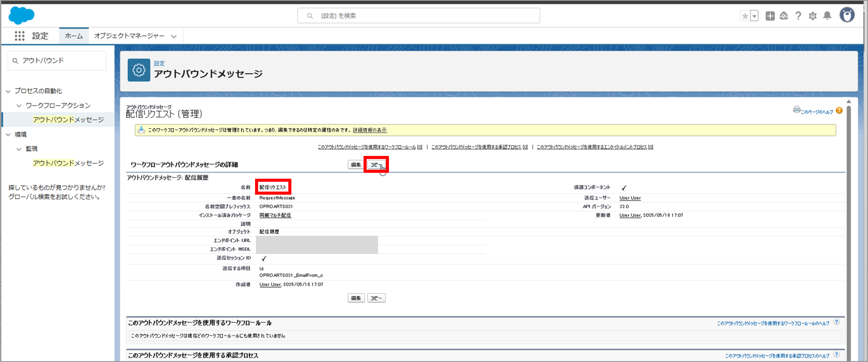
Task: Expand the オブジェクトマネージャー tab dropdown chevron
Action: coord(174,36)
